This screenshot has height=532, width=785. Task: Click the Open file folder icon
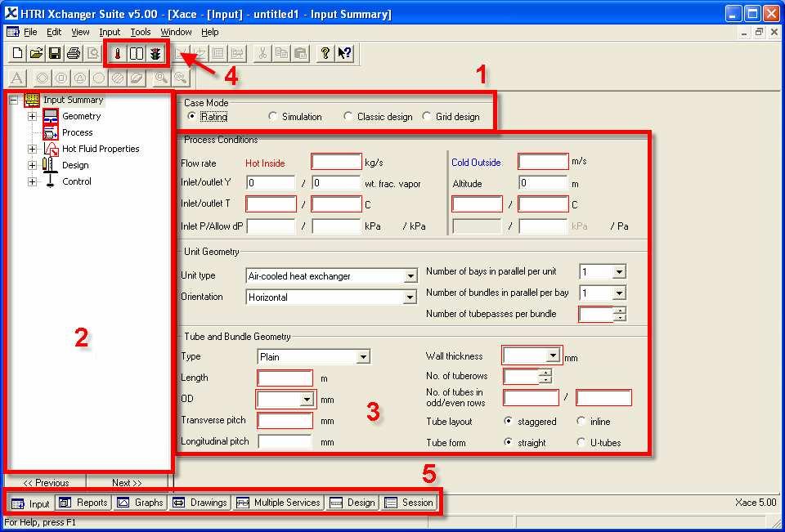36,53
